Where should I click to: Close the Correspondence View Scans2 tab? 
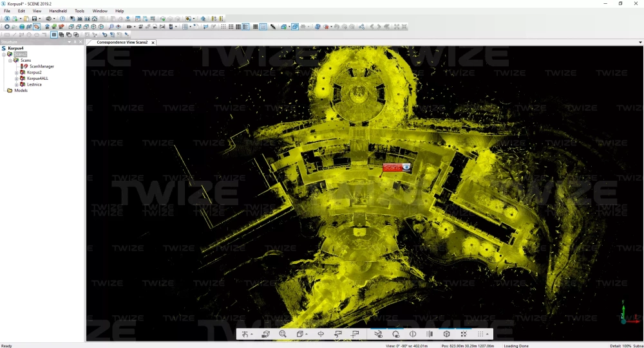tap(153, 42)
